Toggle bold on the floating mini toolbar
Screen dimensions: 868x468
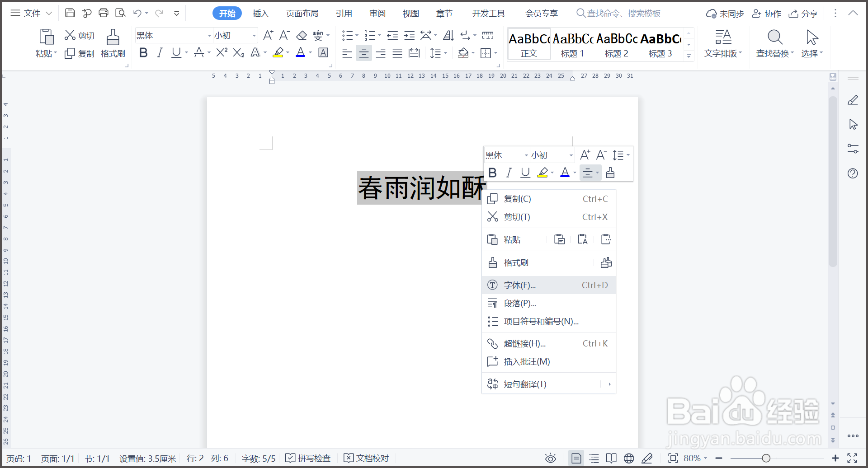[492, 173]
